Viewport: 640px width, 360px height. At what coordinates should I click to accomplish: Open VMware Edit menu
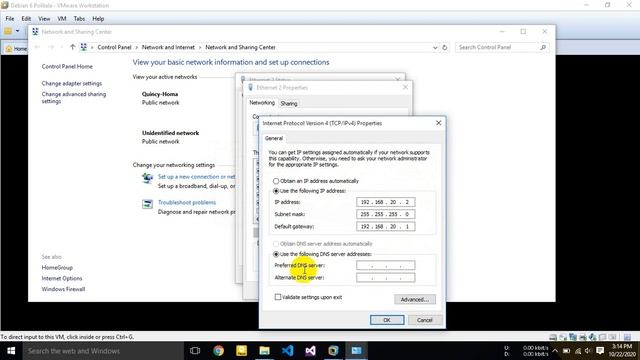pos(26,19)
